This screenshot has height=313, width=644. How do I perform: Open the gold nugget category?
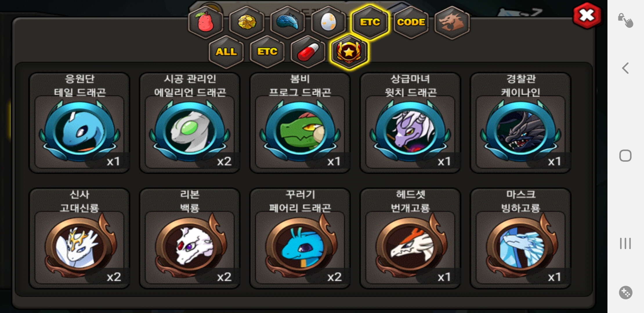(x=247, y=22)
